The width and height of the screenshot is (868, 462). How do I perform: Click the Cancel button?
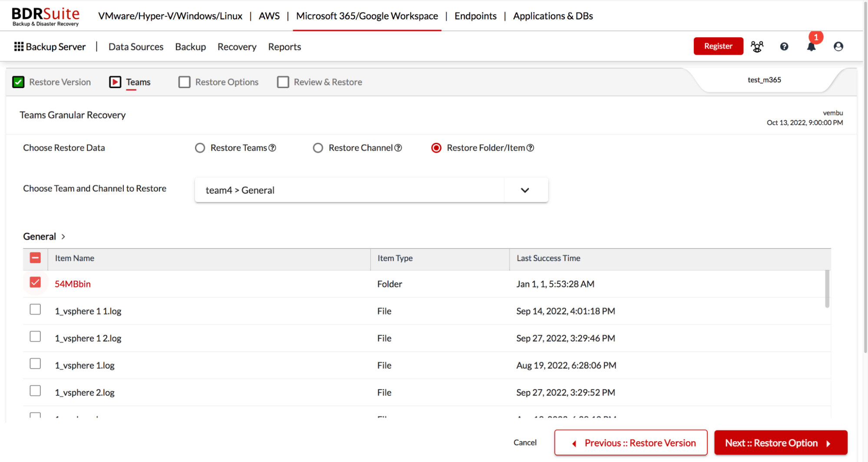[x=525, y=442]
